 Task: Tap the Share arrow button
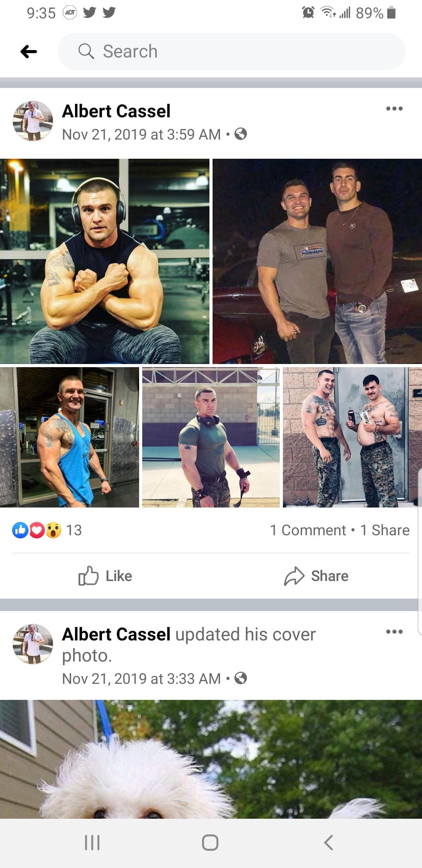(316, 576)
